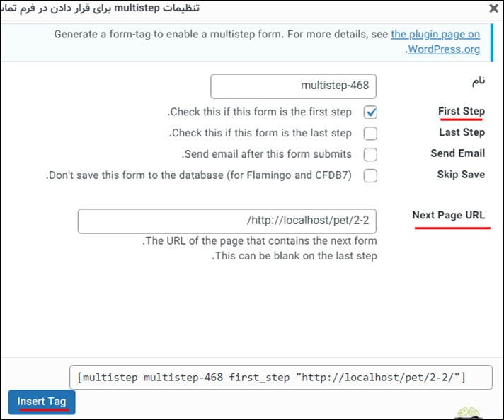Click the Send Email label
This screenshot has width=504, height=420.
458,153
